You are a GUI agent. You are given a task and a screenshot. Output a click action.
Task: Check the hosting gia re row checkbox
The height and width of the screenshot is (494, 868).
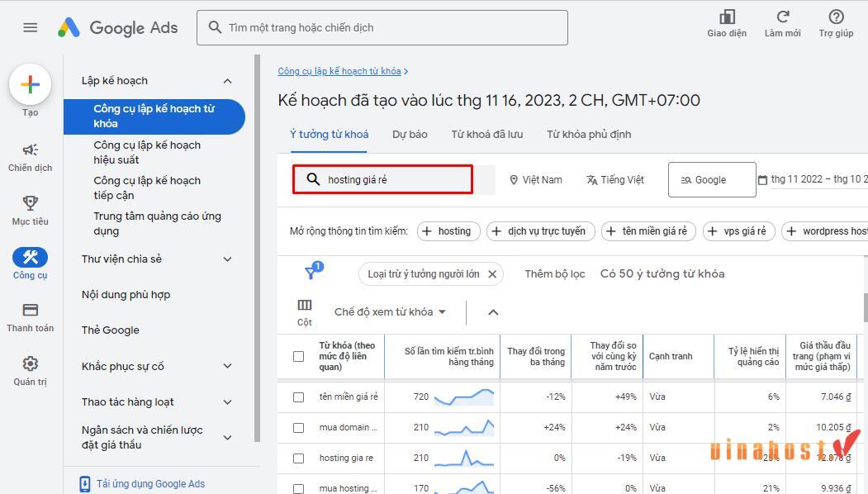[x=298, y=458]
